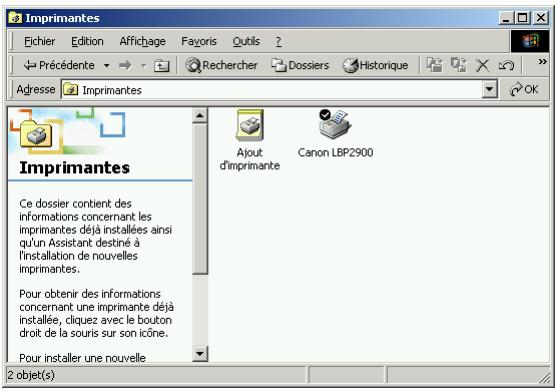Screen dimensions: 556x390
Task: Select the Canon LBP2900 printer icon
Action: [335, 124]
